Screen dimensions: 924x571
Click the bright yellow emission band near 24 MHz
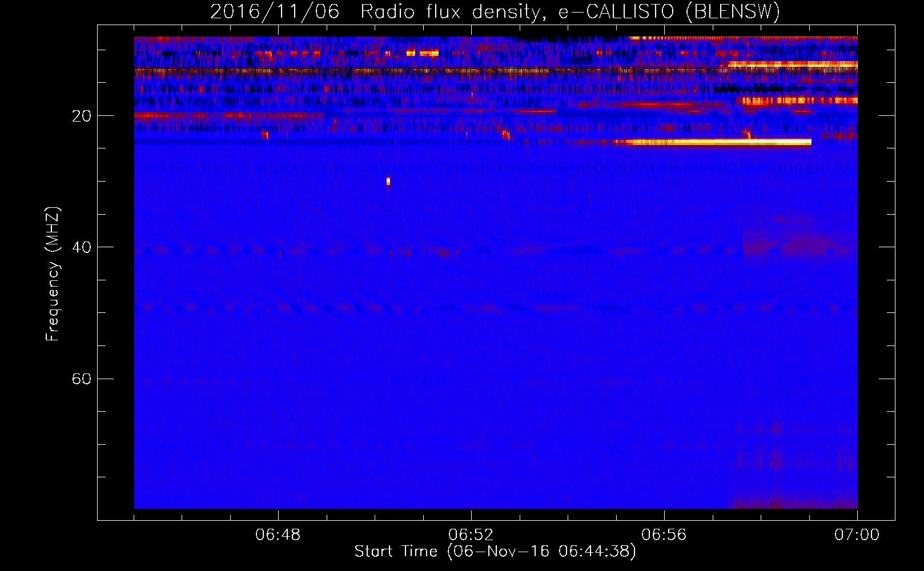click(x=717, y=142)
